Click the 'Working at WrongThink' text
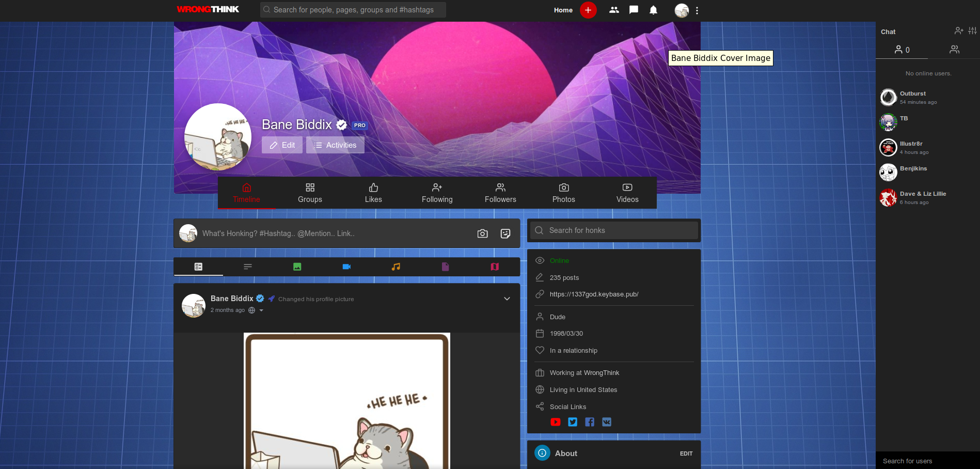The width and height of the screenshot is (980, 469). coord(584,373)
